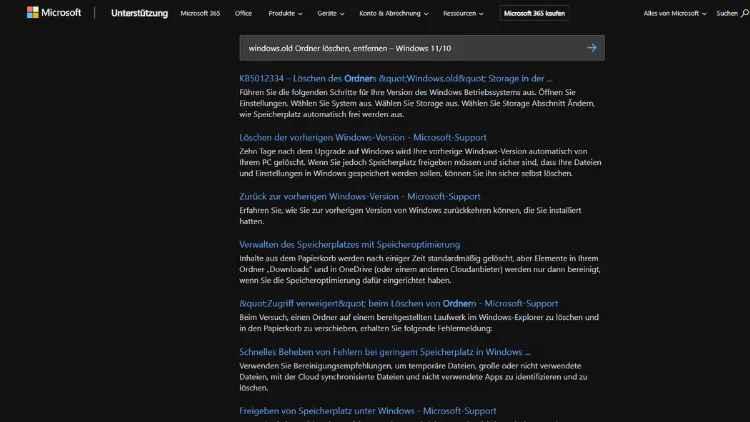Click Suchen in the header
The height and width of the screenshot is (422, 750).
[x=727, y=13]
